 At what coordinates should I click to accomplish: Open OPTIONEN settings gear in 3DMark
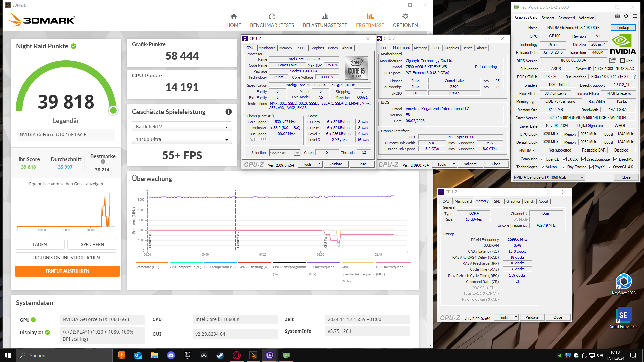point(405,21)
